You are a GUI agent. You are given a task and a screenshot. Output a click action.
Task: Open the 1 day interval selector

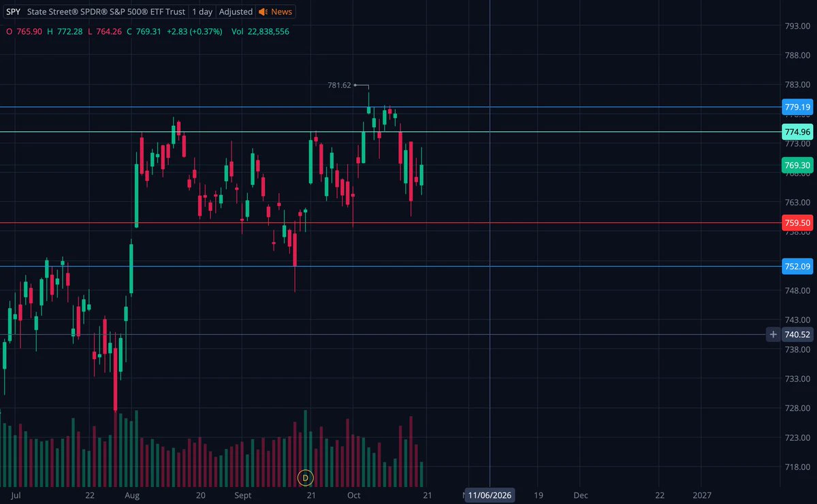(x=202, y=12)
